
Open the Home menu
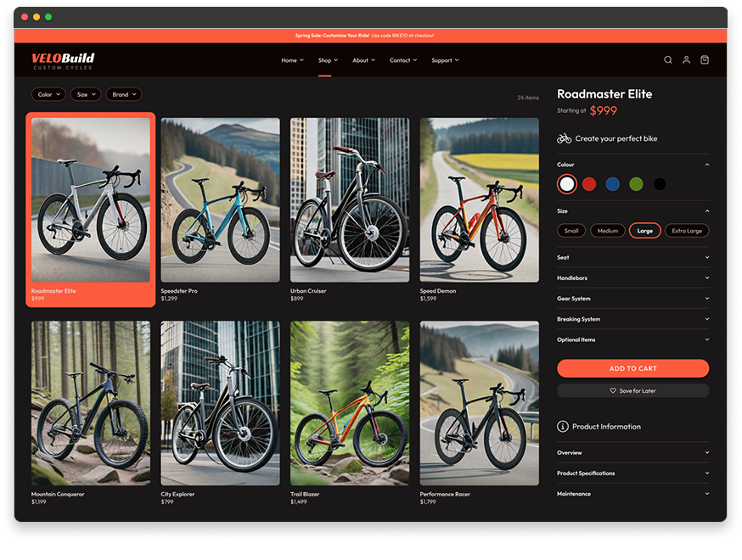click(292, 60)
